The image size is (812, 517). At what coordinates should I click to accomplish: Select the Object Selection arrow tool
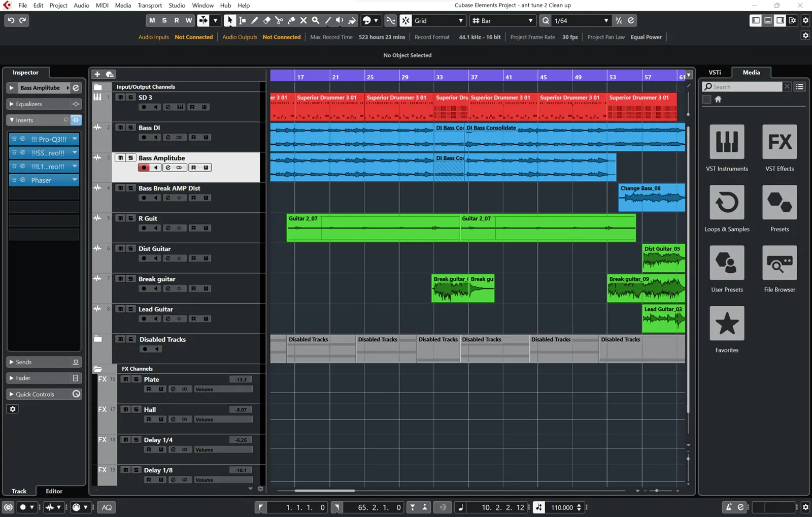tap(229, 20)
